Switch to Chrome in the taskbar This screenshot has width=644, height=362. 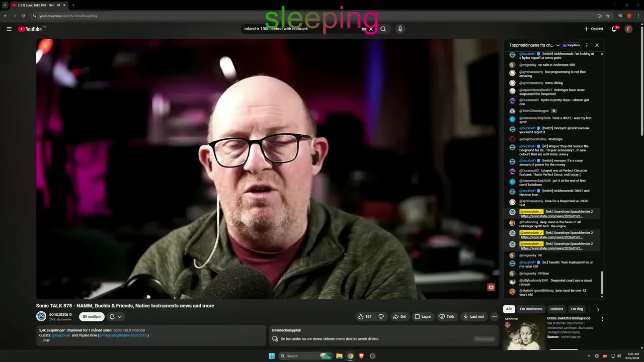(x=350, y=356)
